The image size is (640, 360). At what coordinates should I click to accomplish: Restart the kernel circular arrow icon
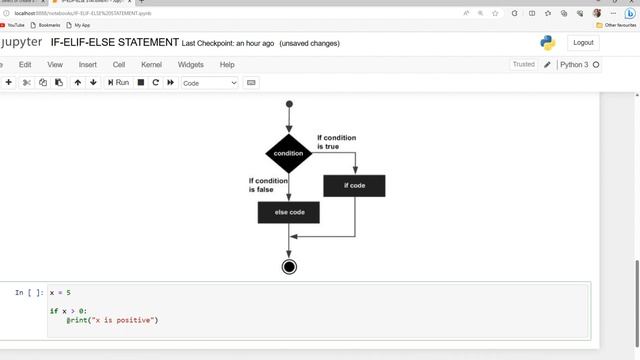[x=156, y=82]
